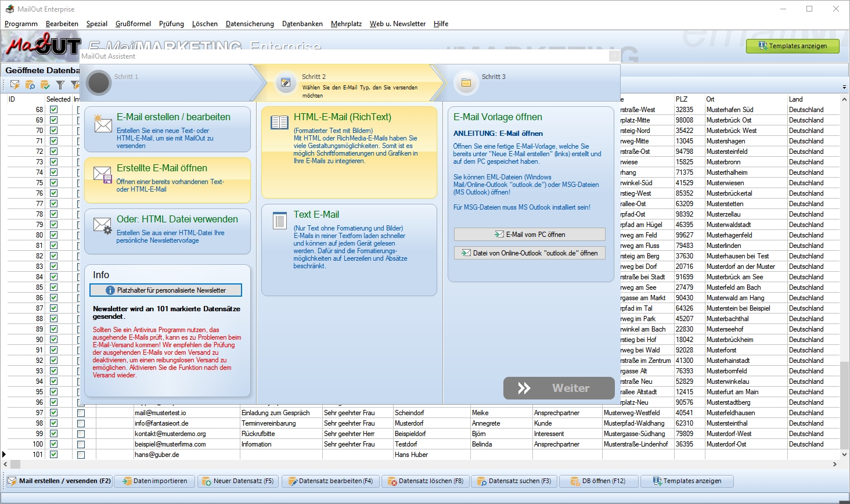Click the Schritt 1 round step icon
Image resolution: width=850 pixels, height=504 pixels.
pos(99,83)
